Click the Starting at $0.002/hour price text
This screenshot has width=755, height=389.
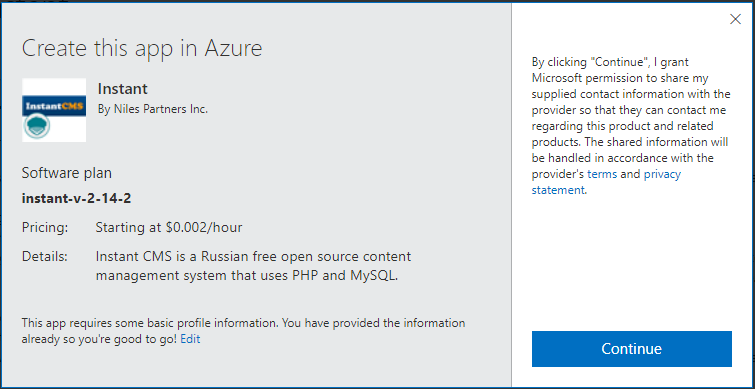(x=169, y=227)
